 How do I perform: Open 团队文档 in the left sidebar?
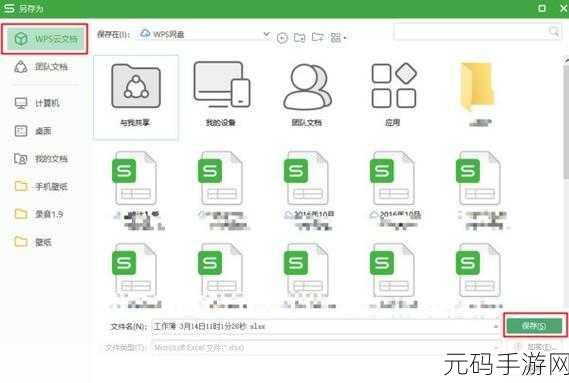[41, 67]
